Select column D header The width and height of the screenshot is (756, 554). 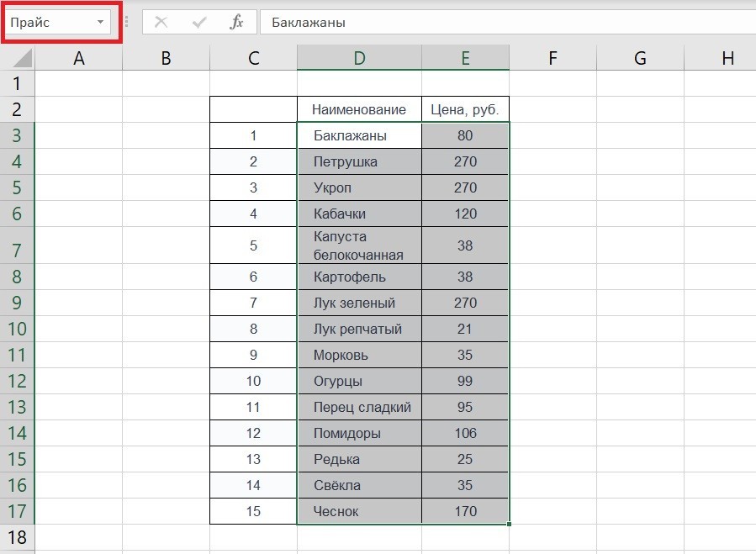coord(359,58)
